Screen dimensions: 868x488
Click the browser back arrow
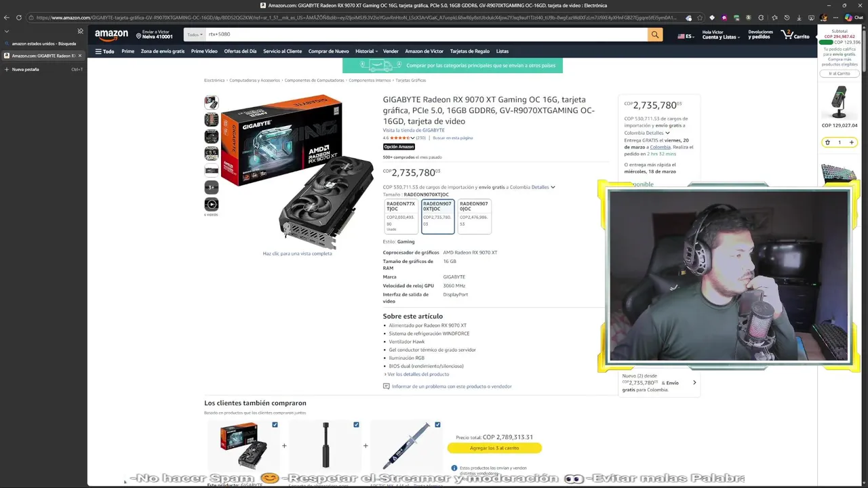pyautogui.click(x=7, y=18)
